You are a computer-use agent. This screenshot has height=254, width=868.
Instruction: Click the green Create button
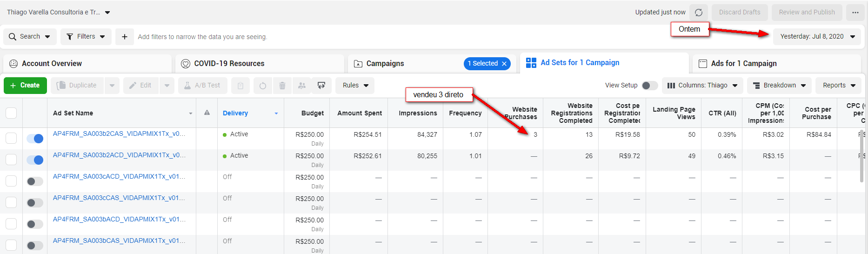tap(25, 86)
